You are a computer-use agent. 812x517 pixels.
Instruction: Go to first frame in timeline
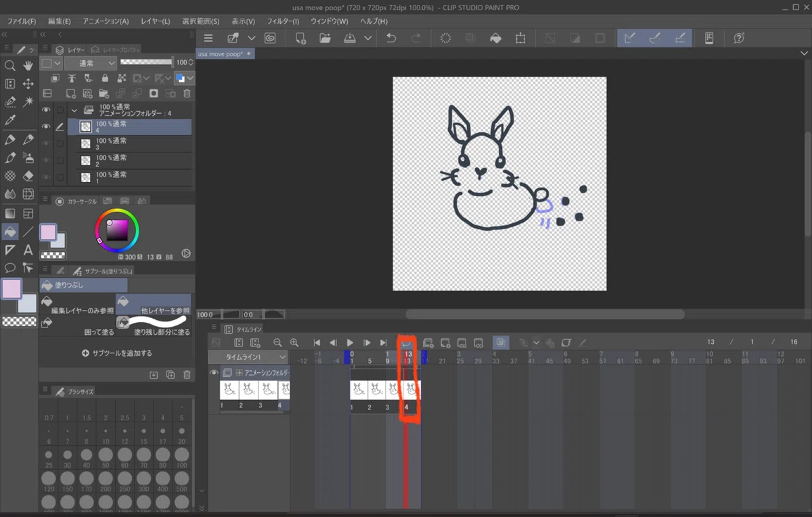317,343
